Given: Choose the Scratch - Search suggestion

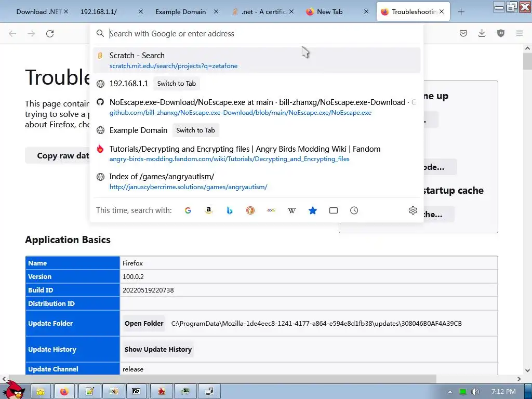Looking at the screenshot, I should coord(257,60).
